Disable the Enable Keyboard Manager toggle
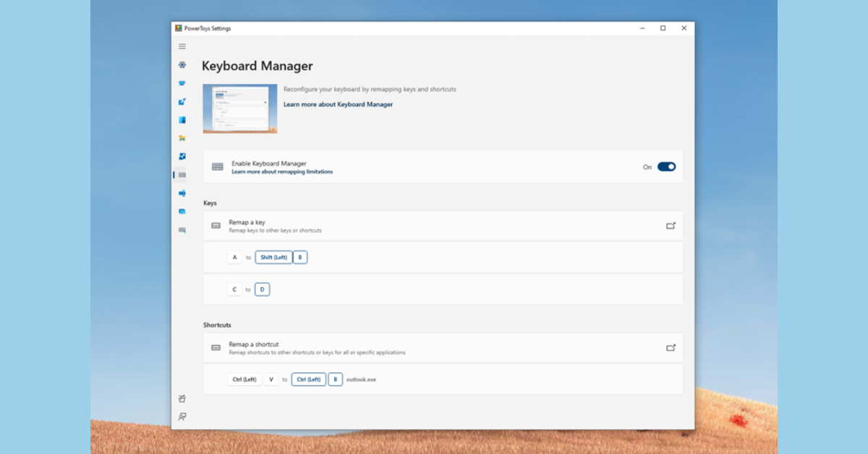Viewport: 868px width, 454px height. pyautogui.click(x=666, y=167)
